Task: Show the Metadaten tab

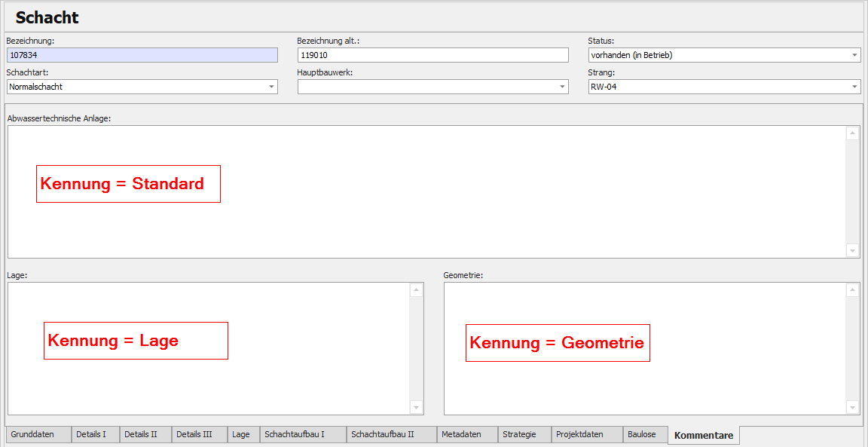Action: [x=461, y=434]
